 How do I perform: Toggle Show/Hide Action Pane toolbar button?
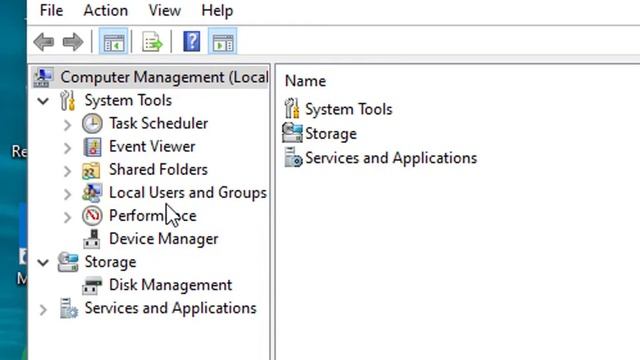(x=222, y=42)
